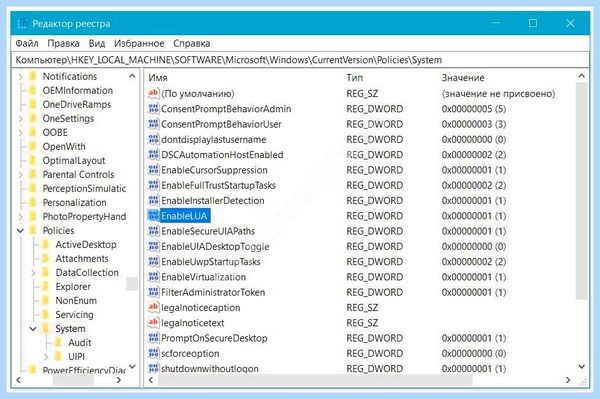Click the dontdisplaylastusername value icon
The image size is (600, 399).
click(x=153, y=139)
